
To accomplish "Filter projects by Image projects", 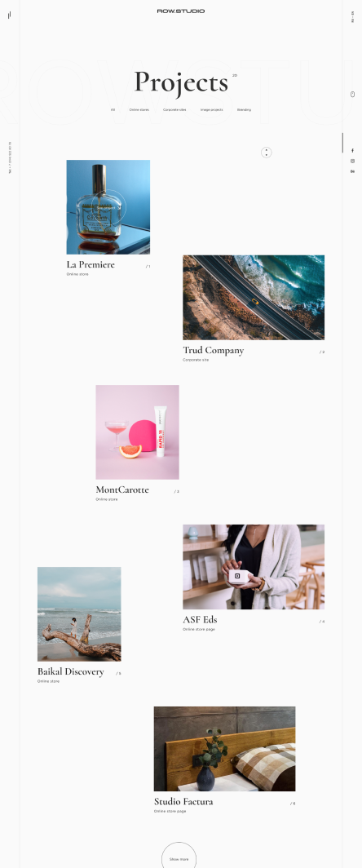I will point(211,109).
